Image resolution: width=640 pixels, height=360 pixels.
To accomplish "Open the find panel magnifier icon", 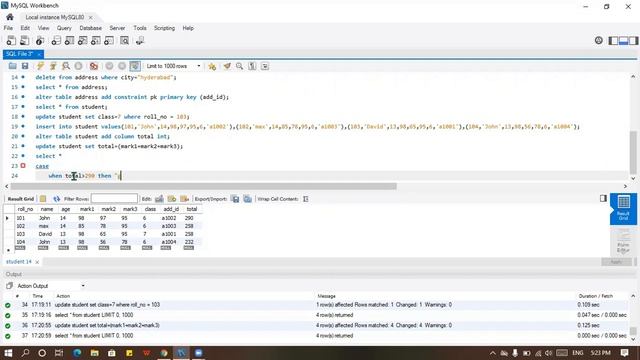I will coord(240,66).
